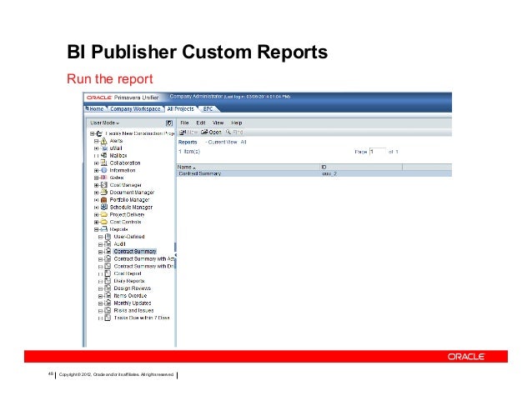Open the Edit menu
Image resolution: width=532 pixels, height=411 pixels.
pos(201,123)
